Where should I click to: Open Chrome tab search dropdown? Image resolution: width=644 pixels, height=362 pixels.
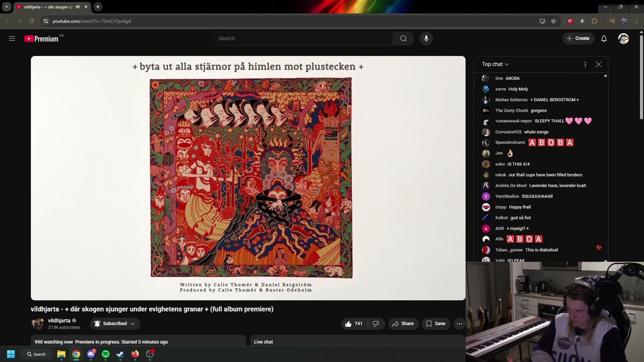[x=7, y=7]
